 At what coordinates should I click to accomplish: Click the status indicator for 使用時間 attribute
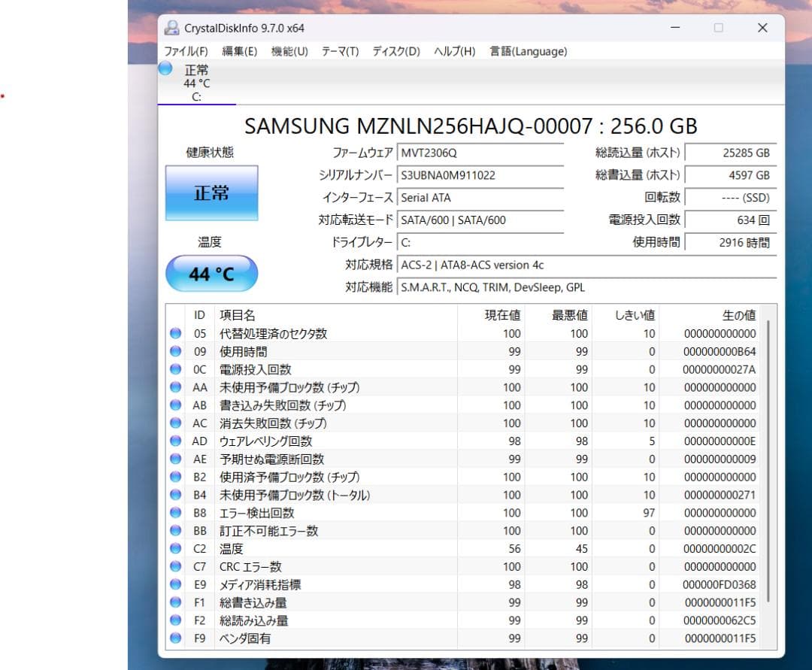(x=175, y=351)
